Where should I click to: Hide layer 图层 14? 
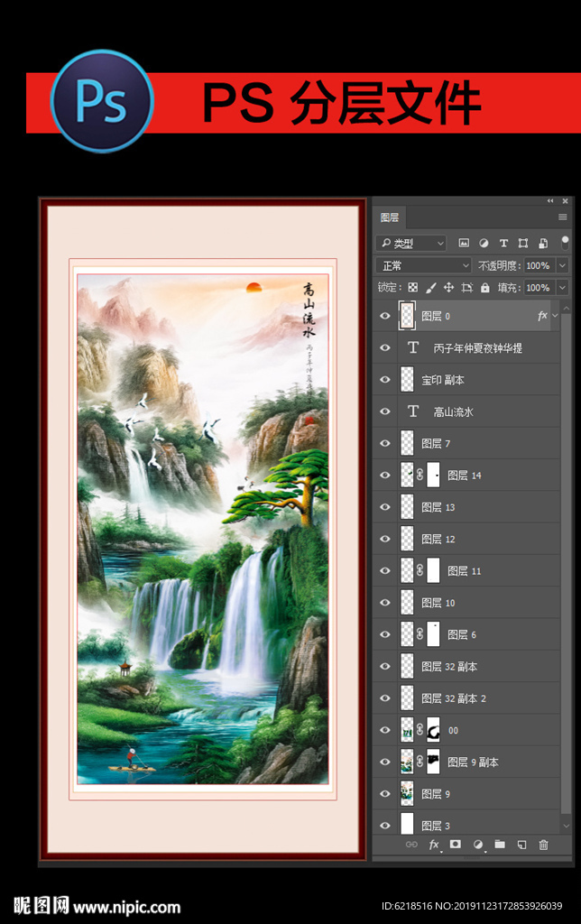(385, 475)
